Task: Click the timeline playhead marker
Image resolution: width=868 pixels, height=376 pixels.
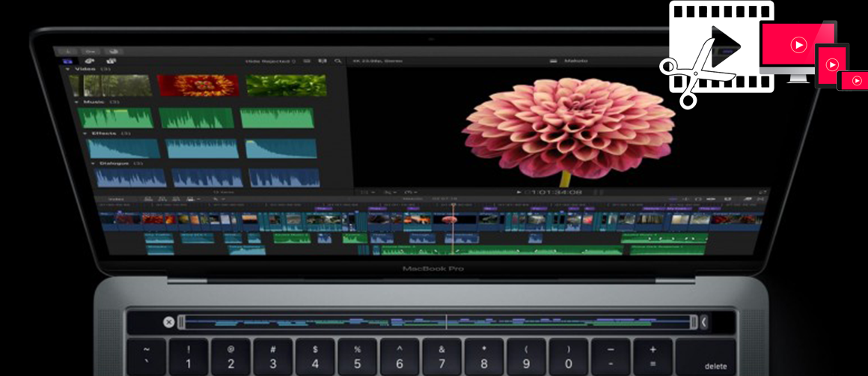Action: coord(453,207)
